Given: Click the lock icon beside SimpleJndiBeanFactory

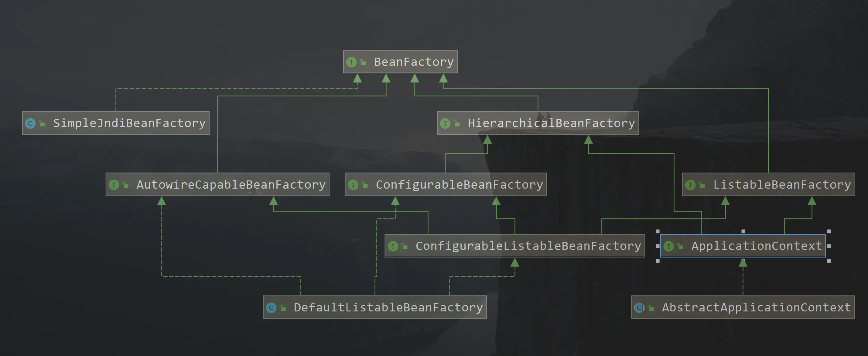Looking at the screenshot, I should coord(42,123).
